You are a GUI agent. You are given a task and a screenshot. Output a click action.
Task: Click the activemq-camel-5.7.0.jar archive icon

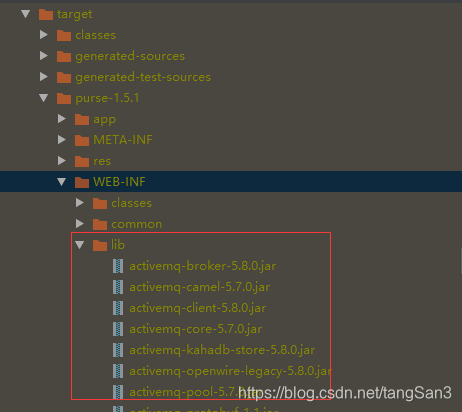point(118,287)
